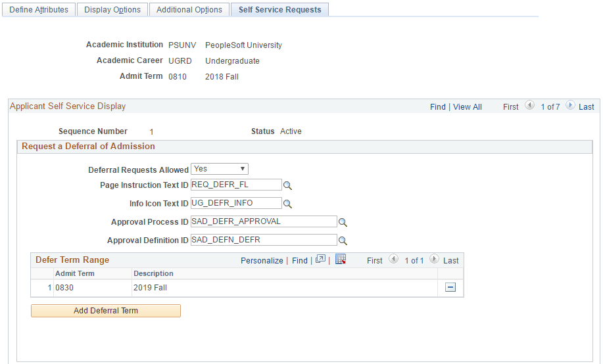This screenshot has height=364, width=603.
Task: Sort by Description column header
Action: 153,273
